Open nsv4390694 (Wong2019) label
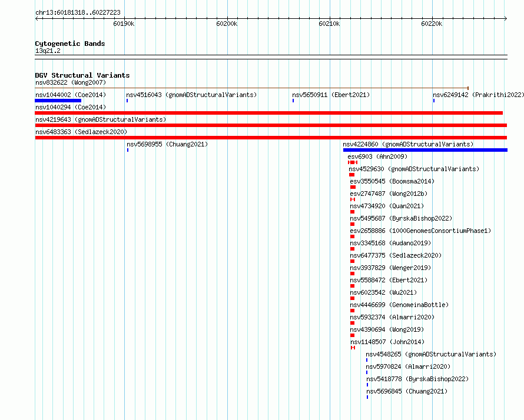Viewport: 524px width, 420px height. click(387, 329)
